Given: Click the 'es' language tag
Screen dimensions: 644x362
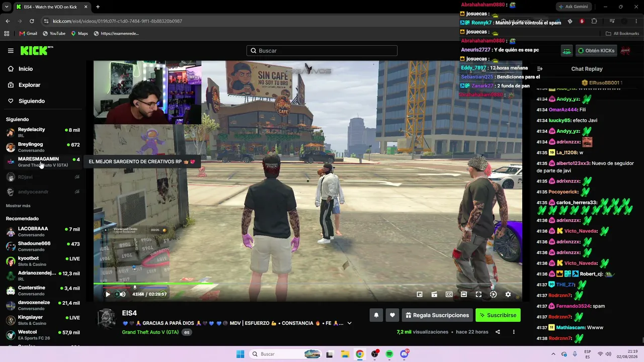Looking at the screenshot, I should coord(187,332).
